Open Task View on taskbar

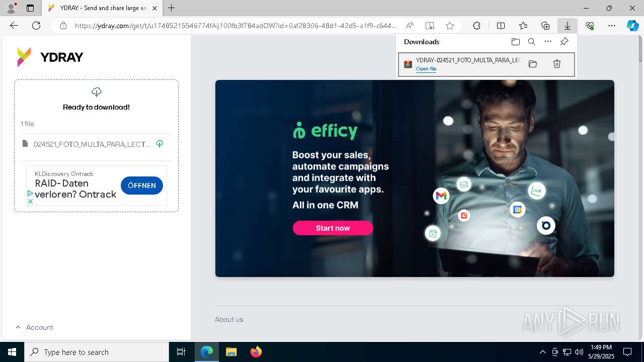click(x=181, y=352)
